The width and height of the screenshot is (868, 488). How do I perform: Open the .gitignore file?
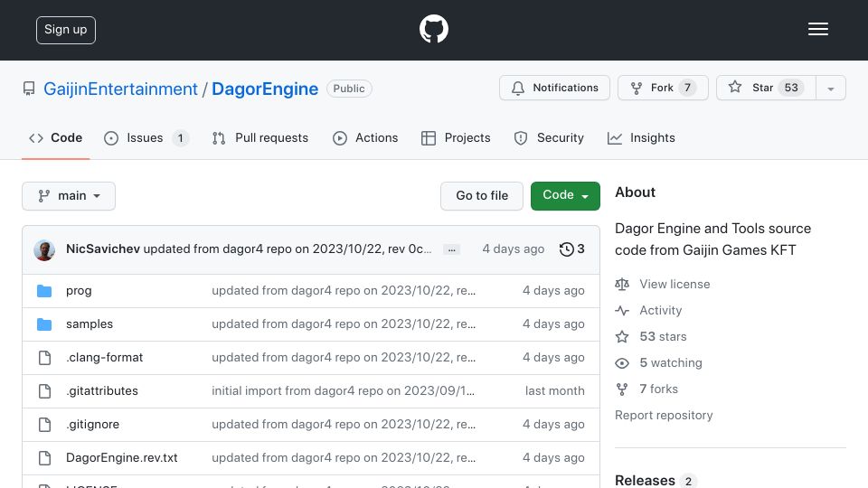click(92, 425)
